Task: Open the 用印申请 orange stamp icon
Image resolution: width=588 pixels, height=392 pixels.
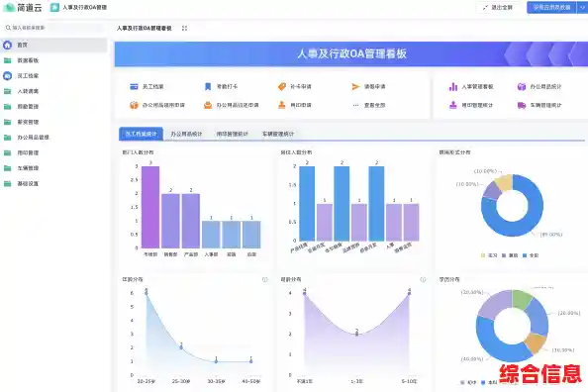Action: pos(282,105)
